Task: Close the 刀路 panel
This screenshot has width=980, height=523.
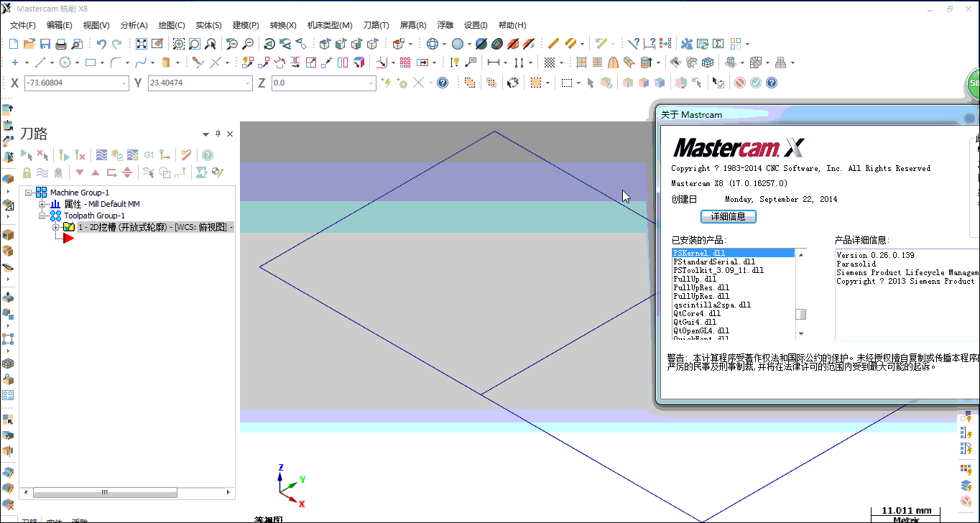Action: (x=230, y=134)
